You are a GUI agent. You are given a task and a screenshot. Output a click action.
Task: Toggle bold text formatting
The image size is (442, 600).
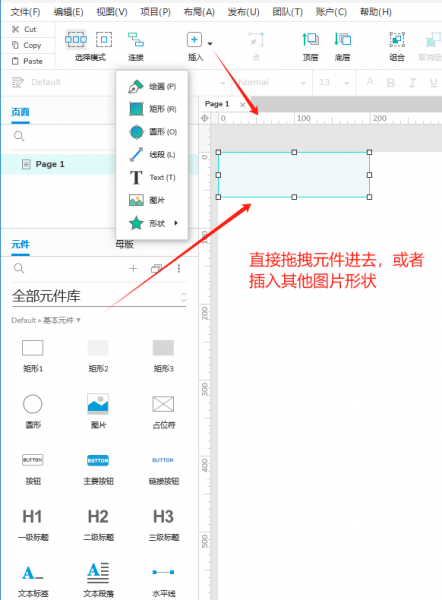pos(390,82)
